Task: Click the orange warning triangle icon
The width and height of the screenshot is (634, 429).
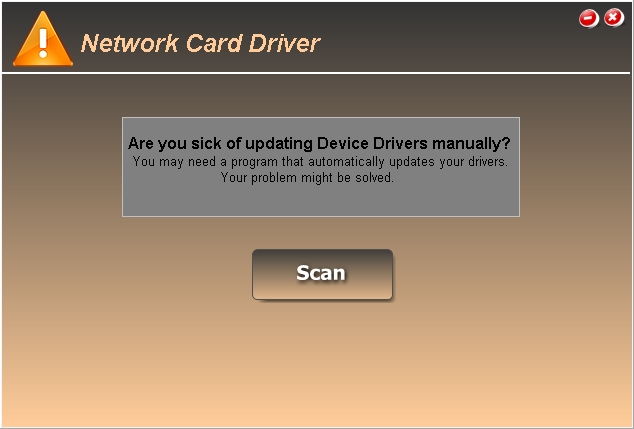Action: [43, 39]
